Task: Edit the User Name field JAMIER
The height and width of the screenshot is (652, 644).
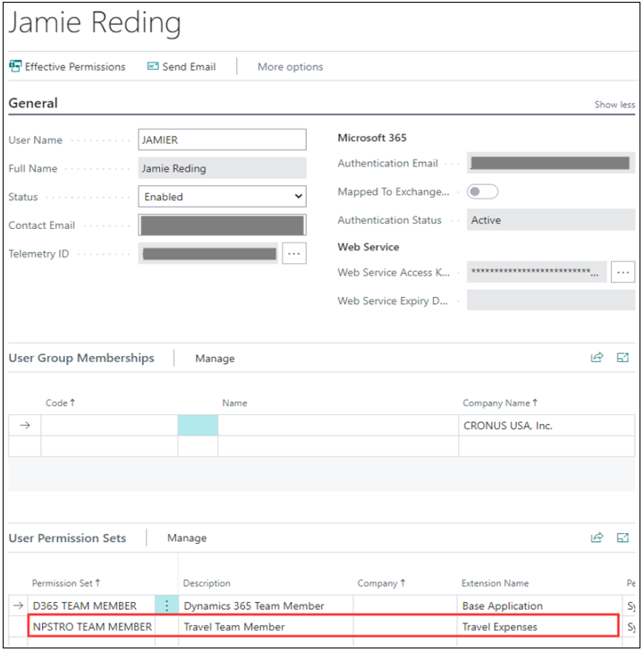Action: pos(222,140)
